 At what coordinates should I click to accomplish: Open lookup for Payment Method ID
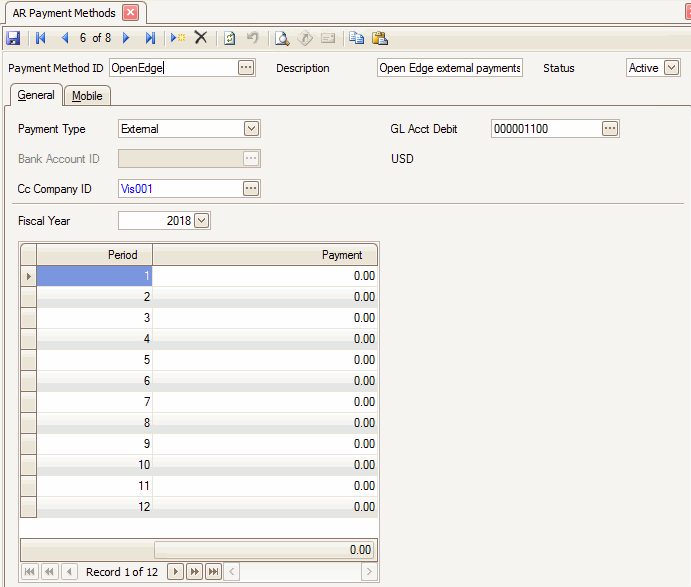(246, 68)
